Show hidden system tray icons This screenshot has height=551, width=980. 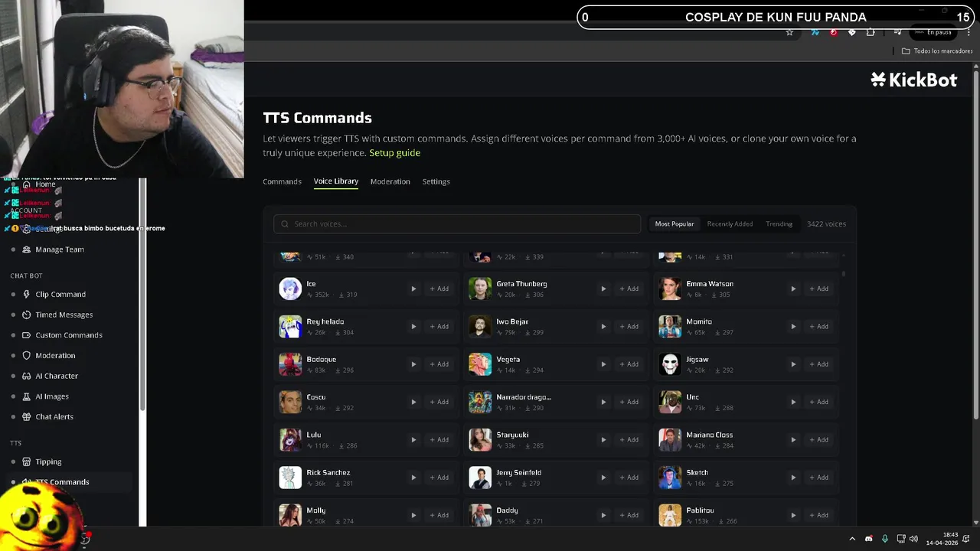tap(851, 539)
